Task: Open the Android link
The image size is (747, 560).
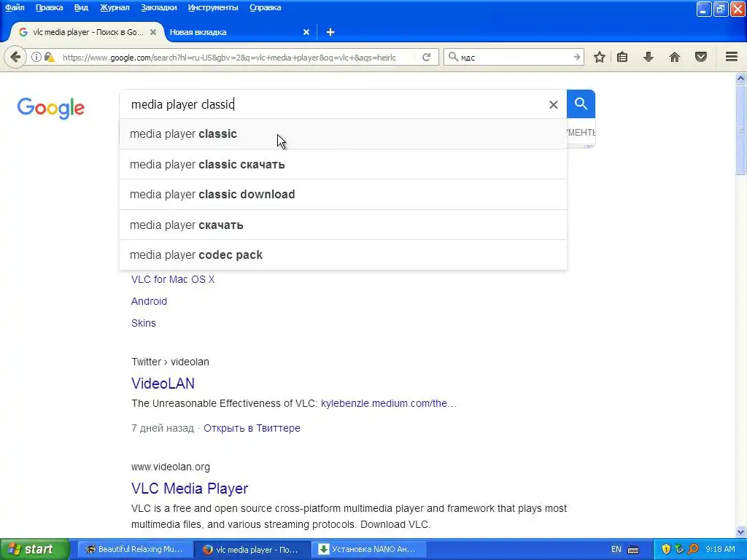Action: point(149,301)
